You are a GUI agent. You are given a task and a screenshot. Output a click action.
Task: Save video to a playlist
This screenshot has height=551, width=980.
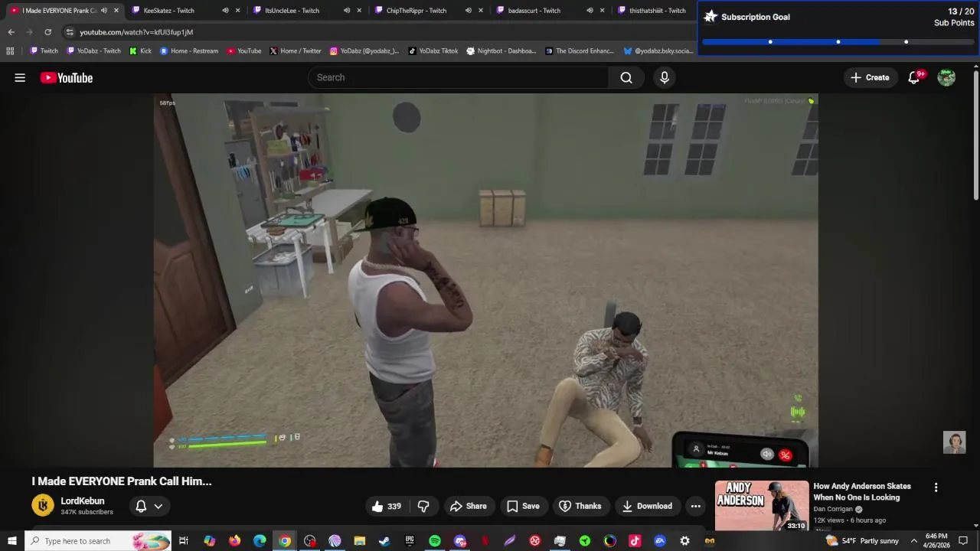coord(523,506)
